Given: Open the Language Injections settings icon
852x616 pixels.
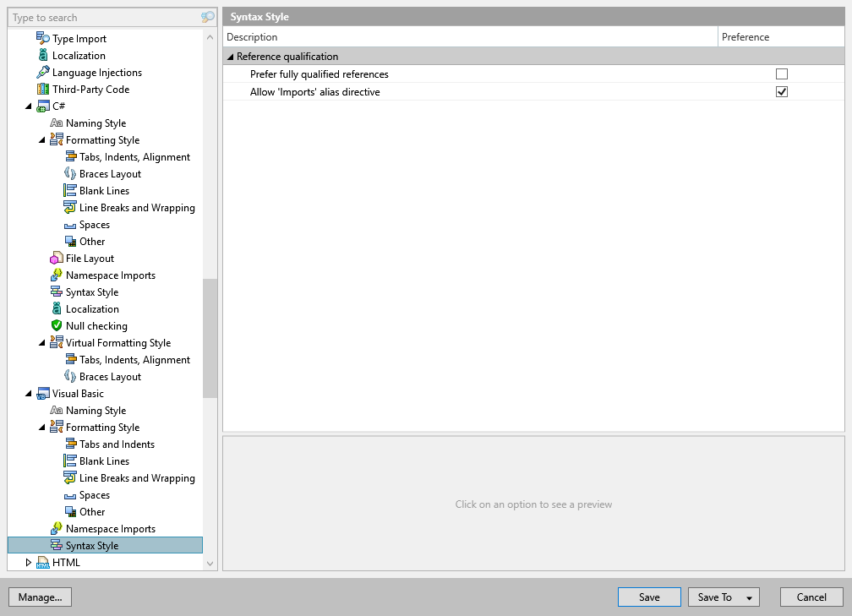Looking at the screenshot, I should (x=42, y=72).
